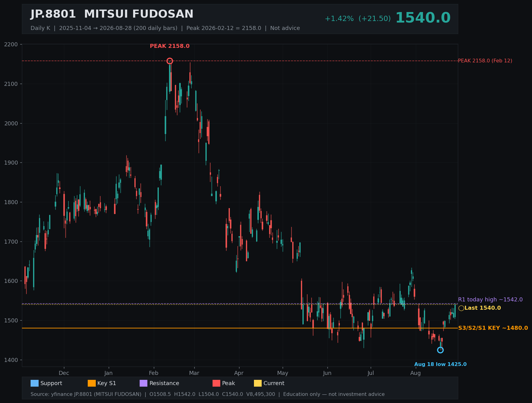Viewport: 532px width, 403px height.
Task: Click the large "1540.0" price in header
Action: click(423, 18)
